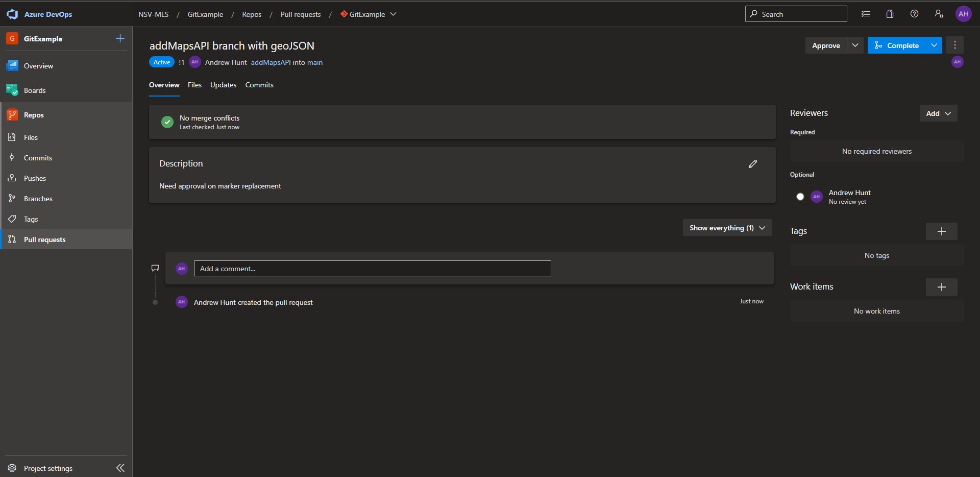The width and height of the screenshot is (980, 477).
Task: Click the reviewer avatar below the ellipsis
Action: pos(958,62)
